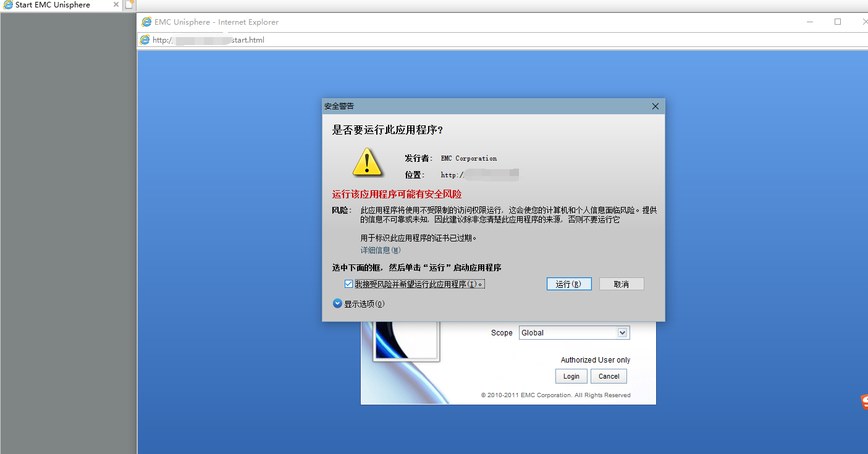Click the red 运行该应用程序可能有安全风险 warning text

pyautogui.click(x=397, y=195)
